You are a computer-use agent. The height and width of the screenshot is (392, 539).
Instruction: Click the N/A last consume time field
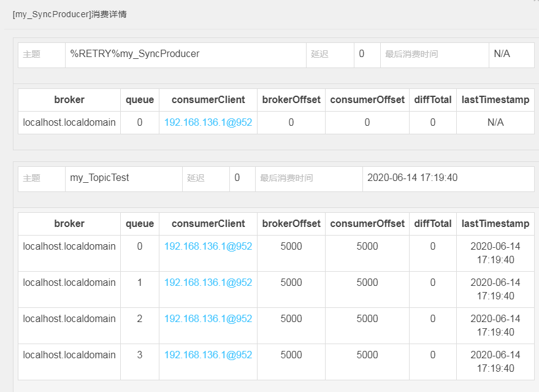tap(511, 55)
